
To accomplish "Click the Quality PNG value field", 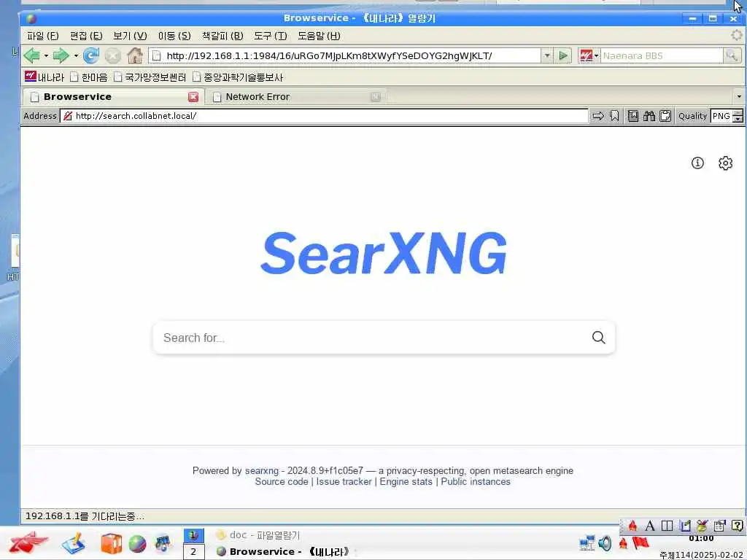I will point(721,116).
